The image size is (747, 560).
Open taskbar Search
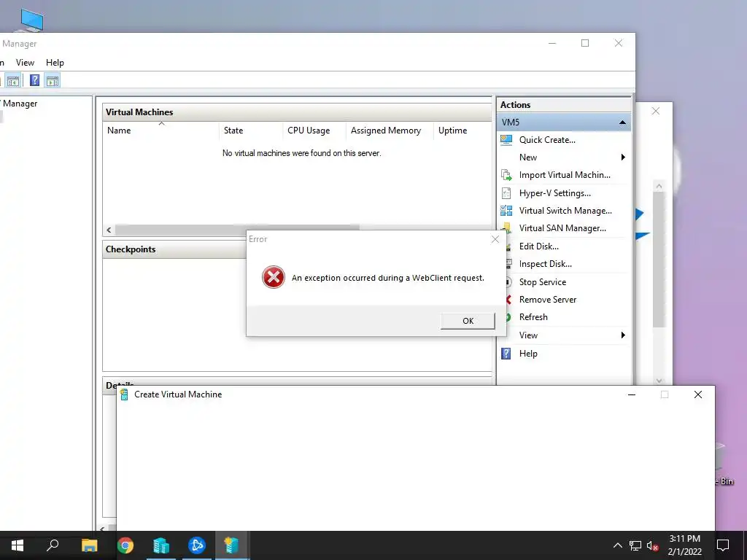point(53,545)
